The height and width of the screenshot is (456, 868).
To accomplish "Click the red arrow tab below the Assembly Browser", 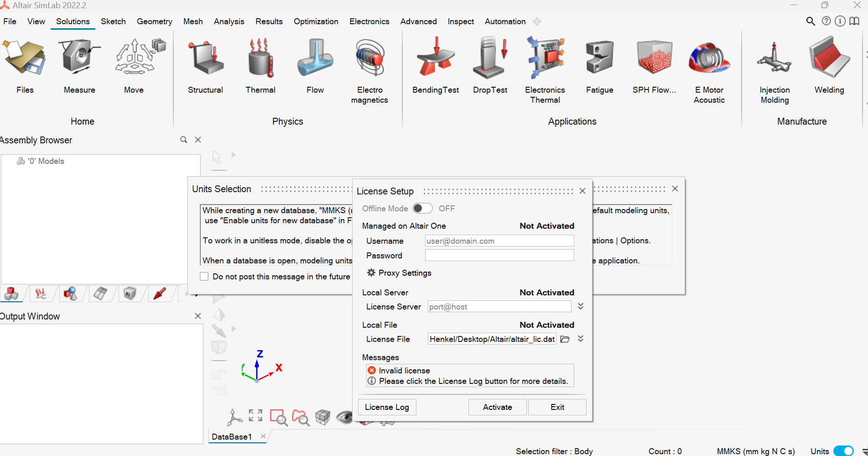I will (x=159, y=294).
